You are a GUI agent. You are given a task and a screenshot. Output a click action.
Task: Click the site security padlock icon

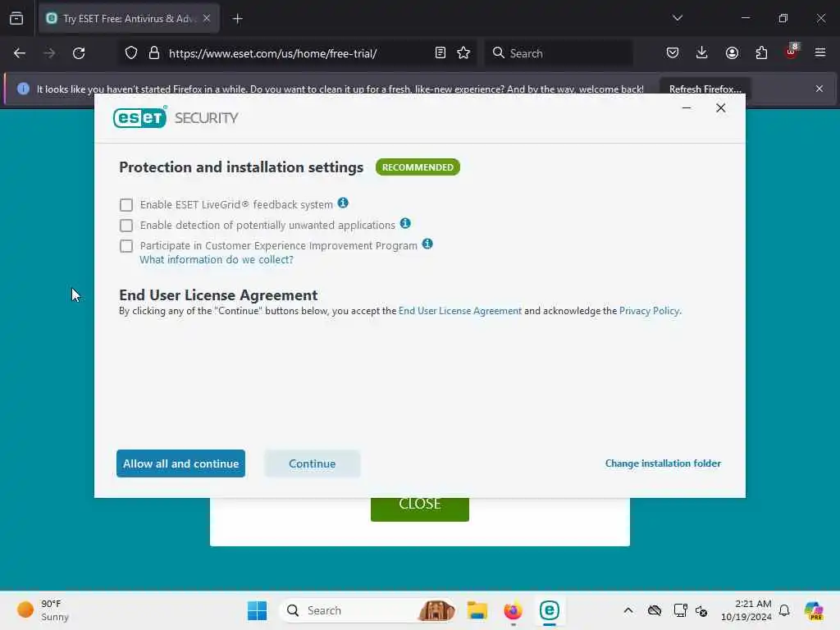[x=154, y=53]
